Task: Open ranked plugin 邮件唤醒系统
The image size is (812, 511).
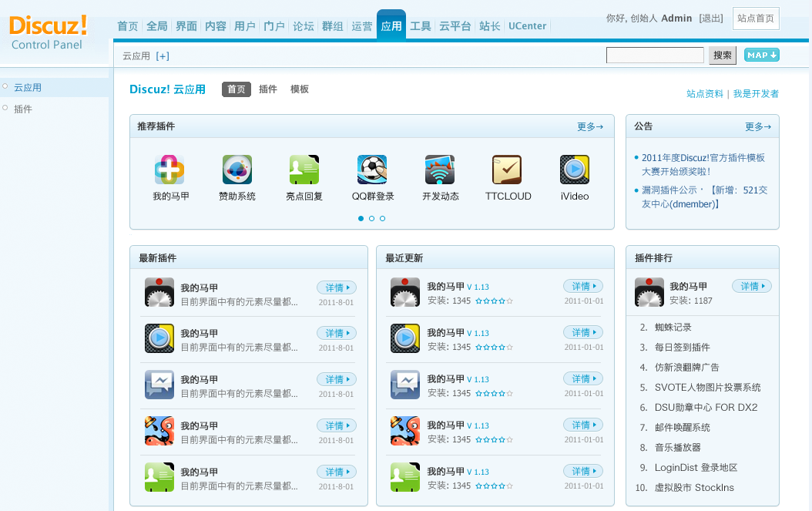Action: coord(682,428)
